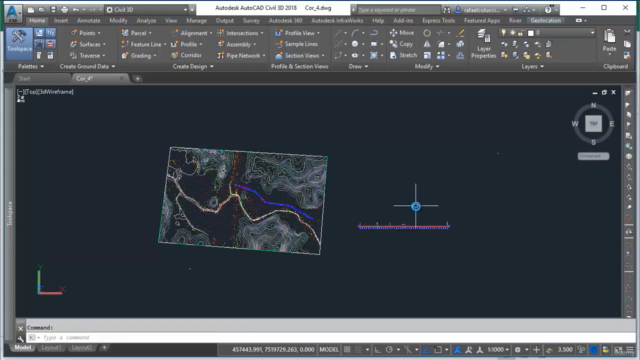Click the Erase modify icon
Screen dimensions: 640x360
[x=460, y=33]
